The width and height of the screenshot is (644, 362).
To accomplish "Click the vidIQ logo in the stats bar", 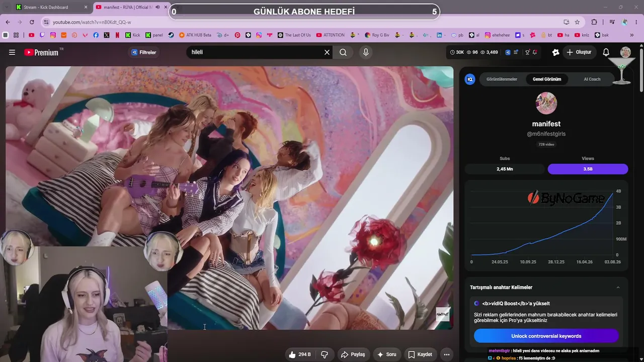I will click(508, 52).
